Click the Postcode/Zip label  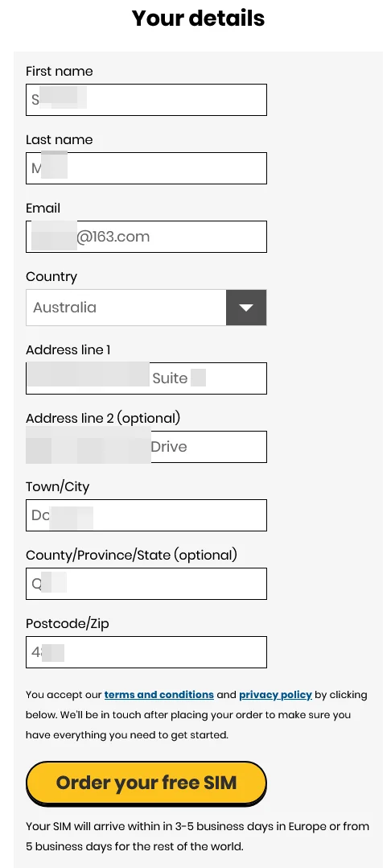68,624
